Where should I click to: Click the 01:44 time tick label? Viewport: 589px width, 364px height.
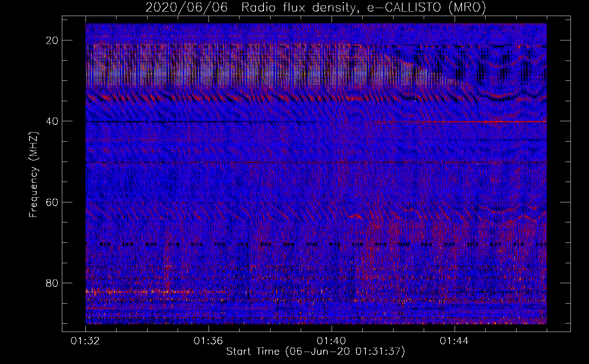[454, 341]
